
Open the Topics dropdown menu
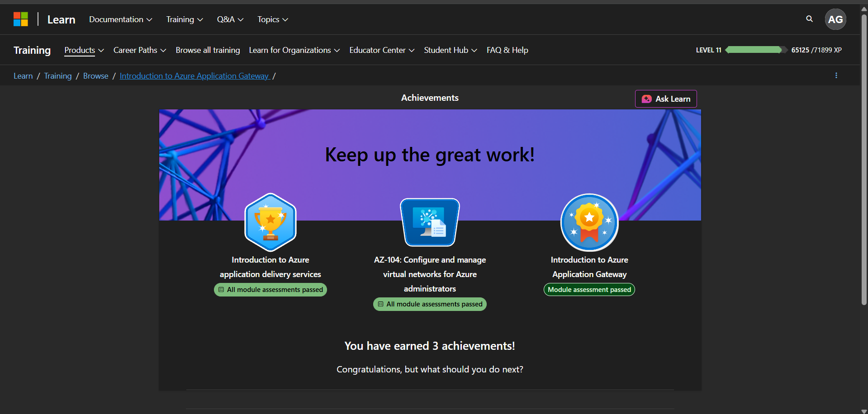[x=273, y=19]
